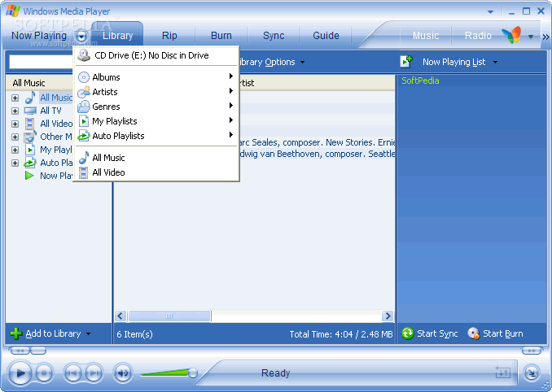Click Start Burn button
The height and width of the screenshot is (392, 552).
tap(495, 333)
